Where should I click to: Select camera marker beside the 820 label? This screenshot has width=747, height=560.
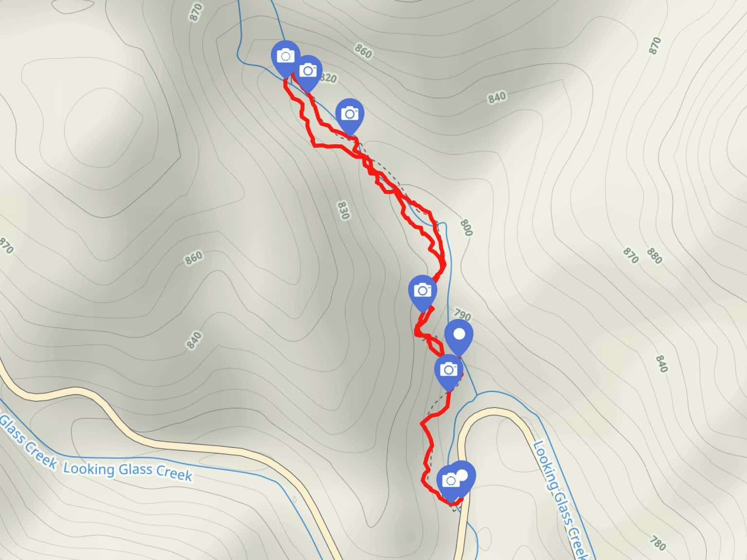click(x=308, y=72)
